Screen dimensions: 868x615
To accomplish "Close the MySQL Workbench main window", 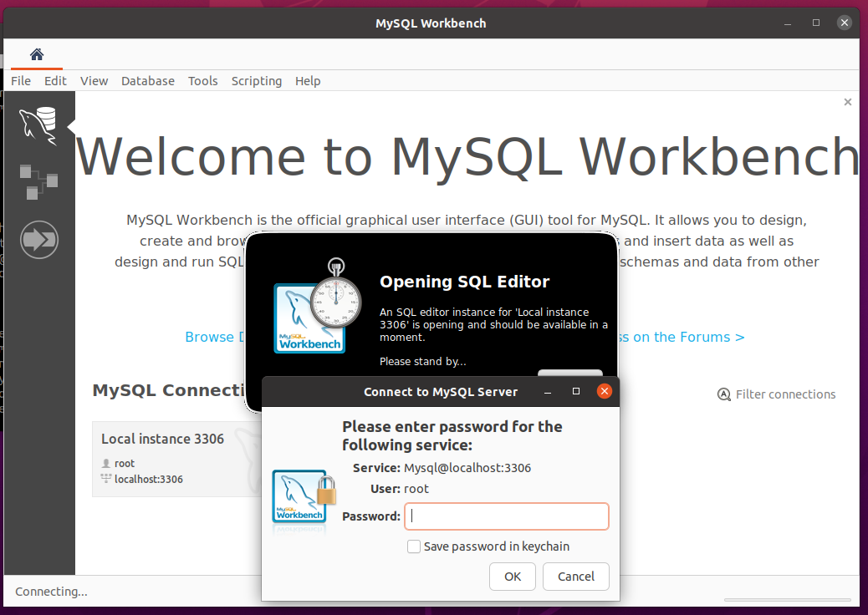I will tap(845, 23).
